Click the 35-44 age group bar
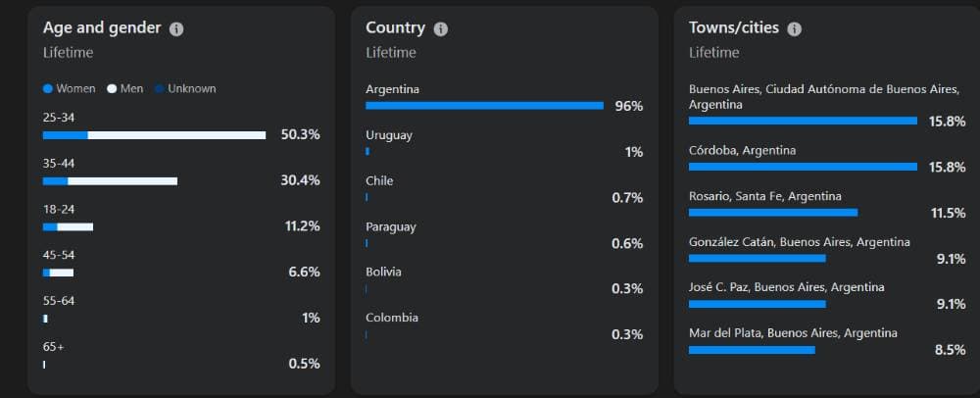 (110, 181)
